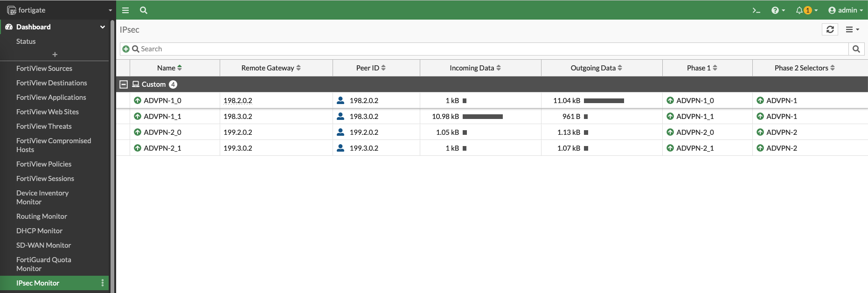The height and width of the screenshot is (293, 868).
Task: Open SD-WAN Monitor in sidebar
Action: [x=43, y=245]
